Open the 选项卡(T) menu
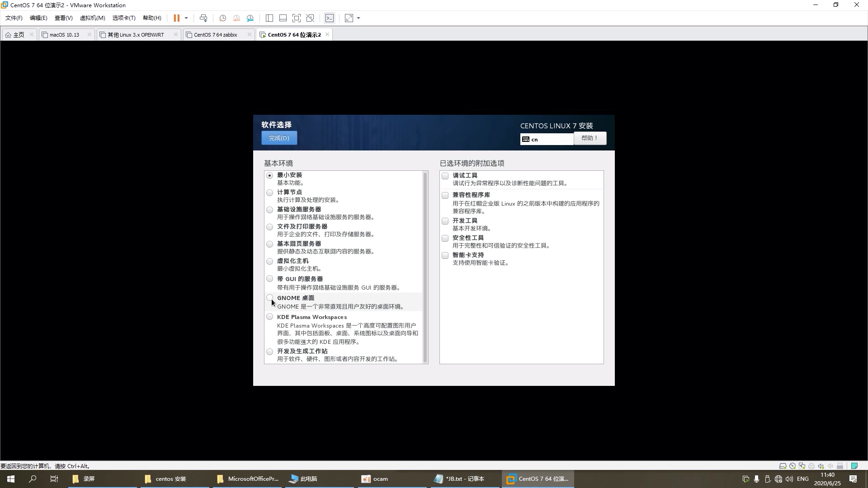 [124, 18]
